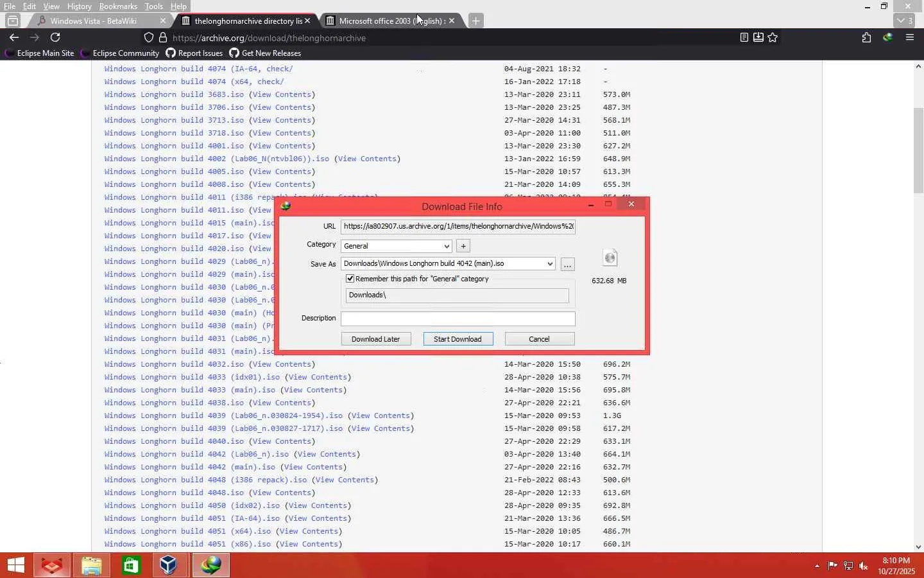Open the Extensions puzzle-piece menu

point(866,38)
